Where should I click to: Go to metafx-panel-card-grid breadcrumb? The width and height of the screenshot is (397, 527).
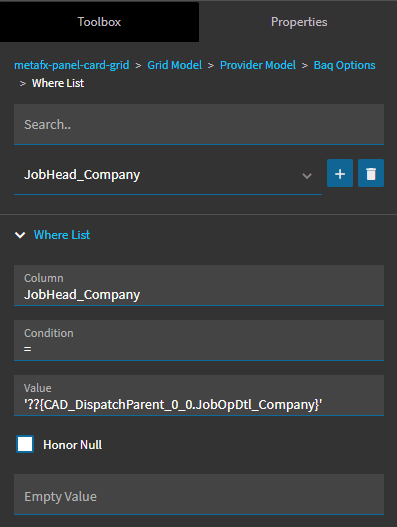72,65
